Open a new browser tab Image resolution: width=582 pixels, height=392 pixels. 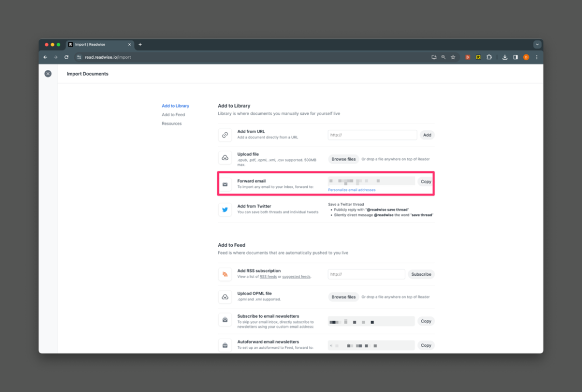(140, 45)
